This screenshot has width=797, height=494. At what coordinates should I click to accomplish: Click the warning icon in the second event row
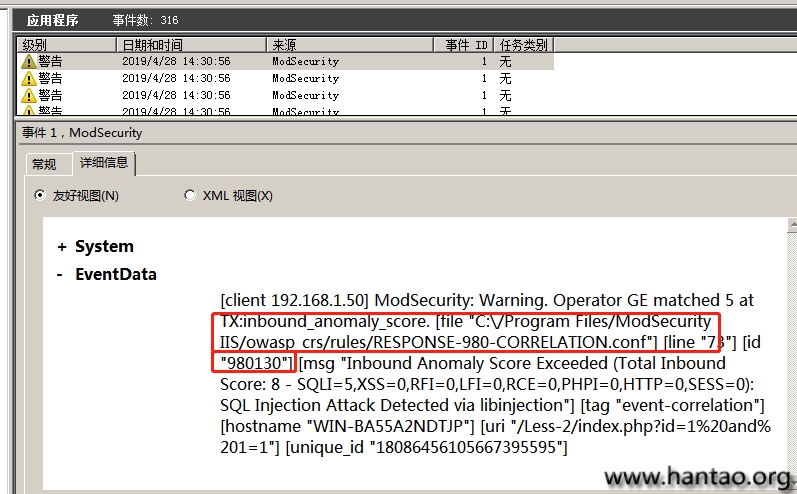(x=29, y=78)
